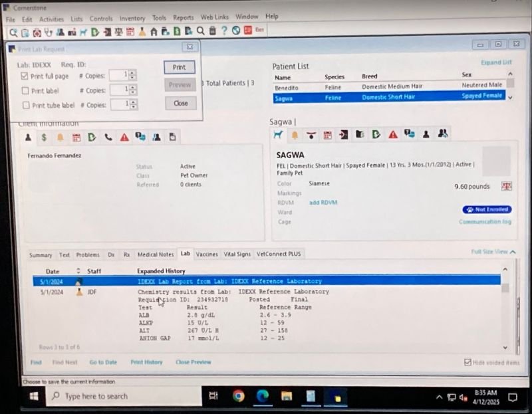Image resolution: width=532 pixels, height=414 pixels.
Task: Click client red alert triangle icon
Action: [124, 137]
